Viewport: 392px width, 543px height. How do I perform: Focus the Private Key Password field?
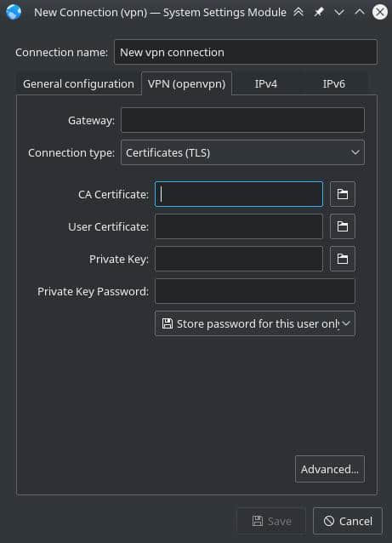pyautogui.click(x=255, y=291)
